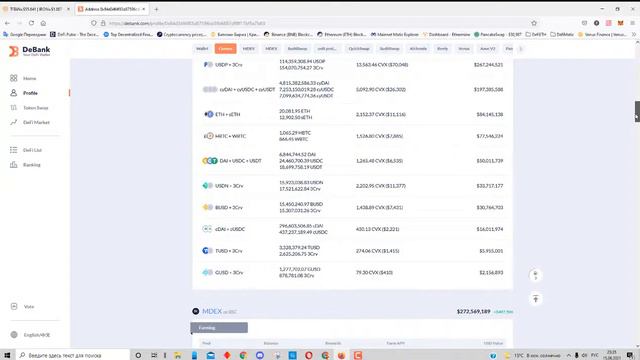Screen dimensions: 640x360
Task: Click the Profile person icon
Action: click(13, 93)
